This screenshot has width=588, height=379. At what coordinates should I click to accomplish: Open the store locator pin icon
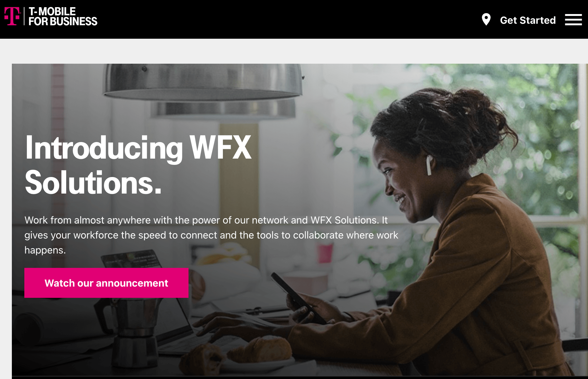coord(486,19)
